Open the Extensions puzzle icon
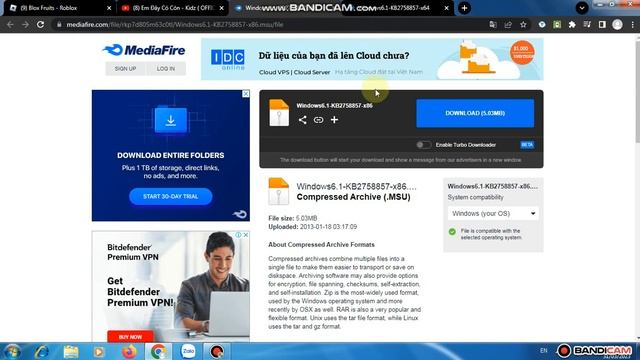The width and height of the screenshot is (640, 360). click(x=572, y=24)
